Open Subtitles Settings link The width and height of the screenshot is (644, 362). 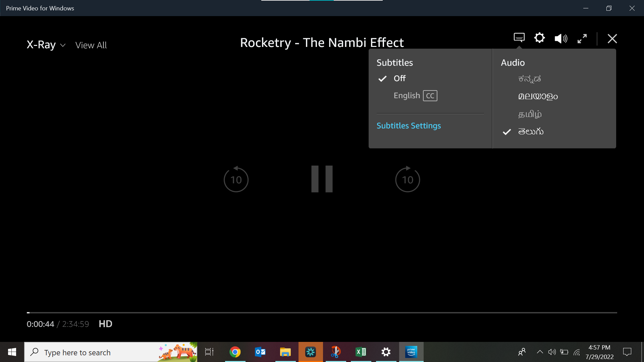(x=409, y=126)
